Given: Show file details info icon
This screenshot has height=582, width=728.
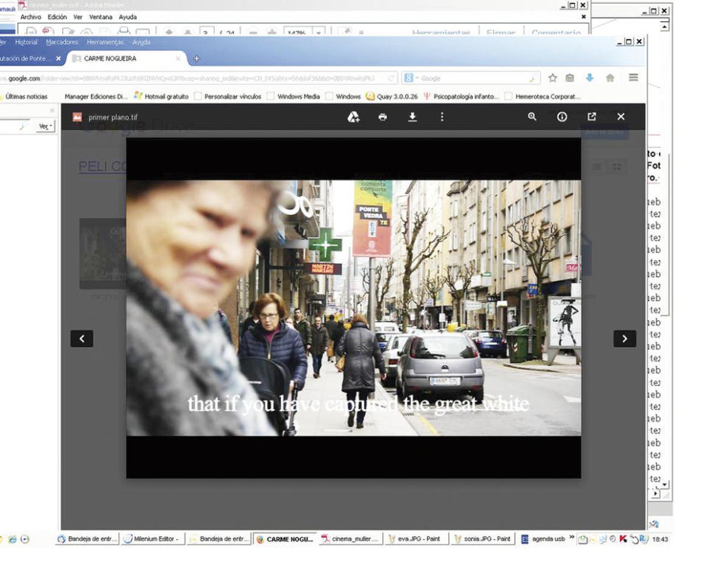Looking at the screenshot, I should click(x=562, y=117).
